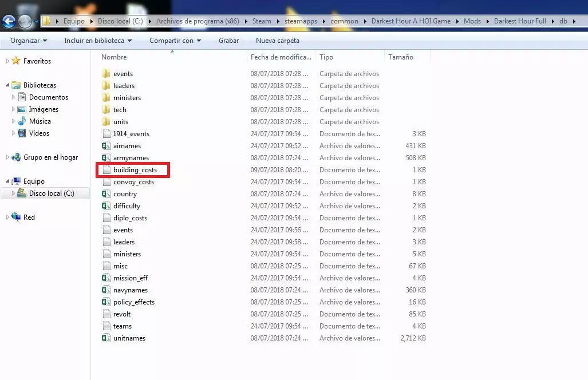This screenshot has height=380, width=588.
Task: Select the tech folder icon
Action: coord(106,109)
